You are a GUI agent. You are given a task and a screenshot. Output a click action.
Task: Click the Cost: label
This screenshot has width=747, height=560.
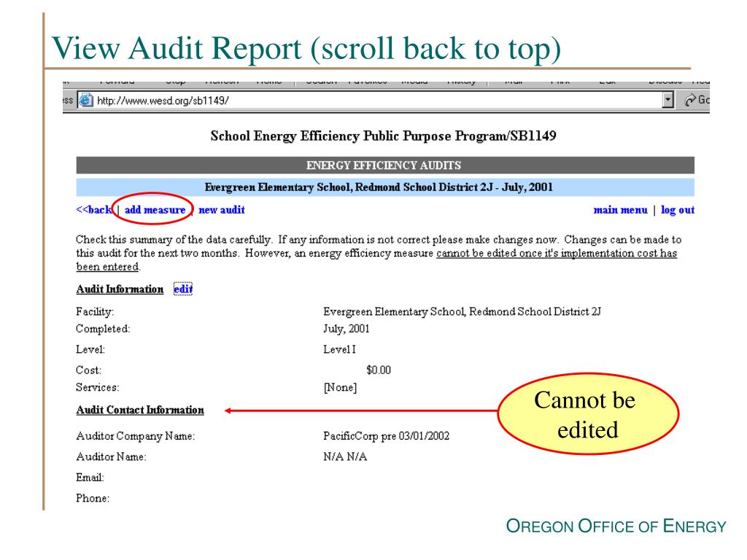pyautogui.click(x=88, y=370)
